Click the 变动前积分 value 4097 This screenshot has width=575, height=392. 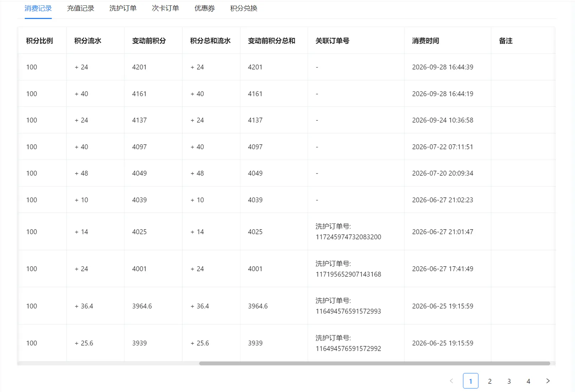(x=139, y=147)
